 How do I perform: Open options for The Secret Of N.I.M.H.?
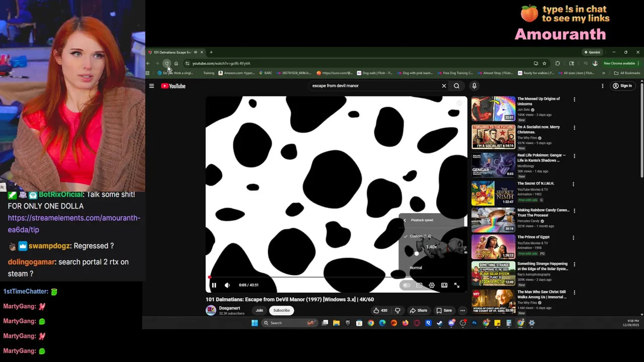(573, 184)
